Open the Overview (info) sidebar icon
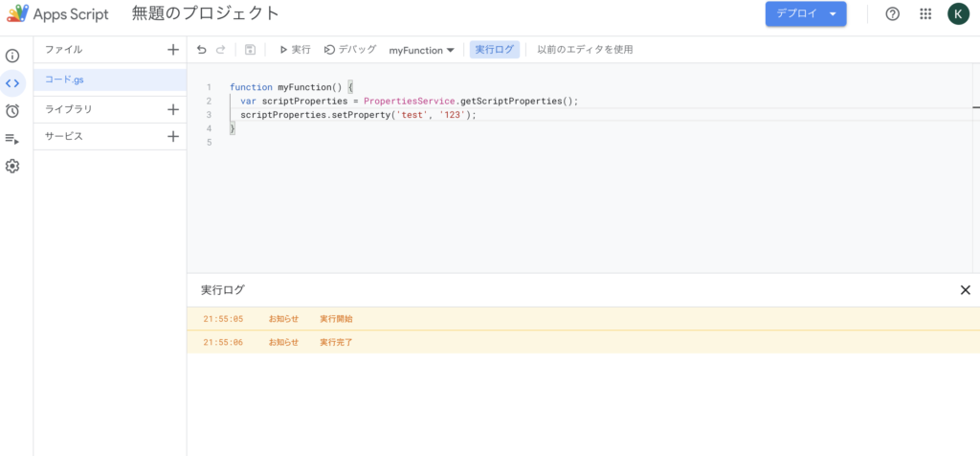 click(12, 56)
